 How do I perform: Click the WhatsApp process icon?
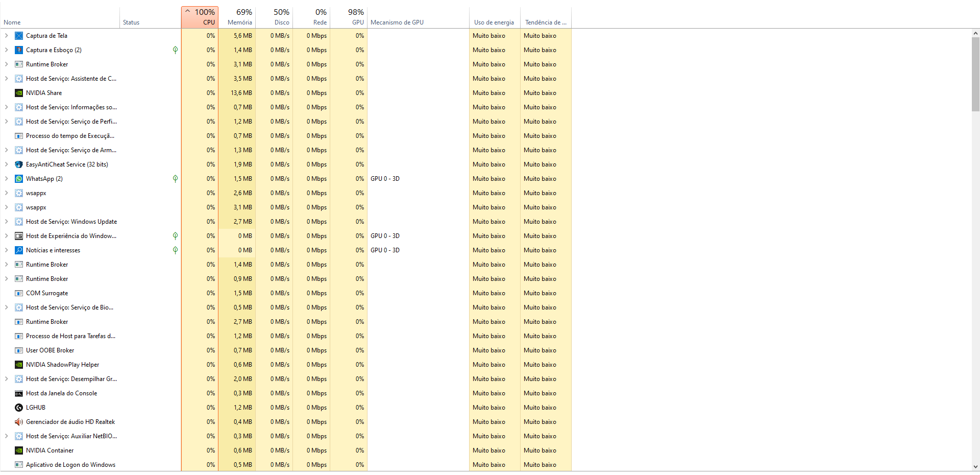point(19,179)
